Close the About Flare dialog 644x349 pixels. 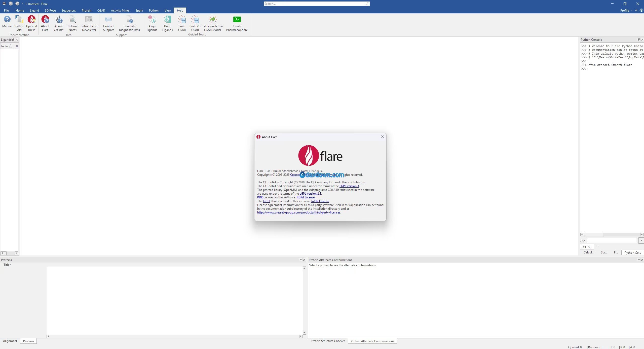pyautogui.click(x=382, y=137)
